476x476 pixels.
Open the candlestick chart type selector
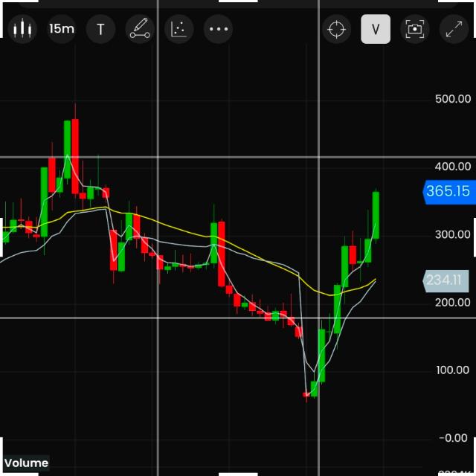point(23,29)
